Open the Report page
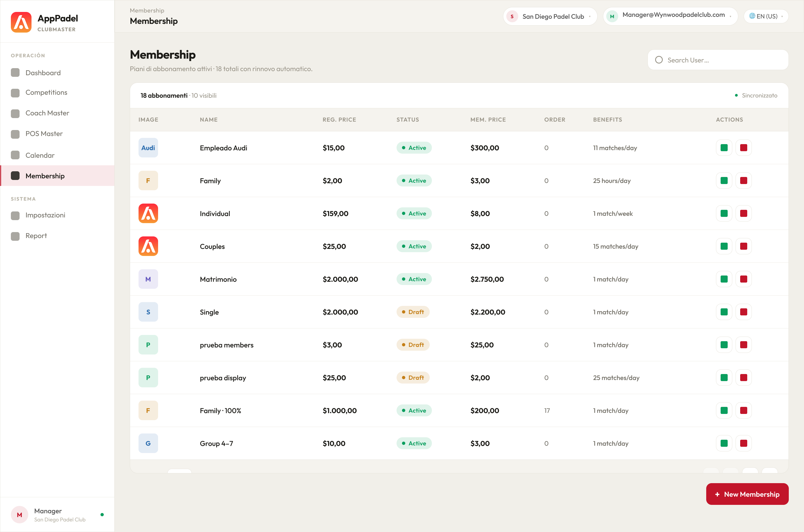 [57, 236]
